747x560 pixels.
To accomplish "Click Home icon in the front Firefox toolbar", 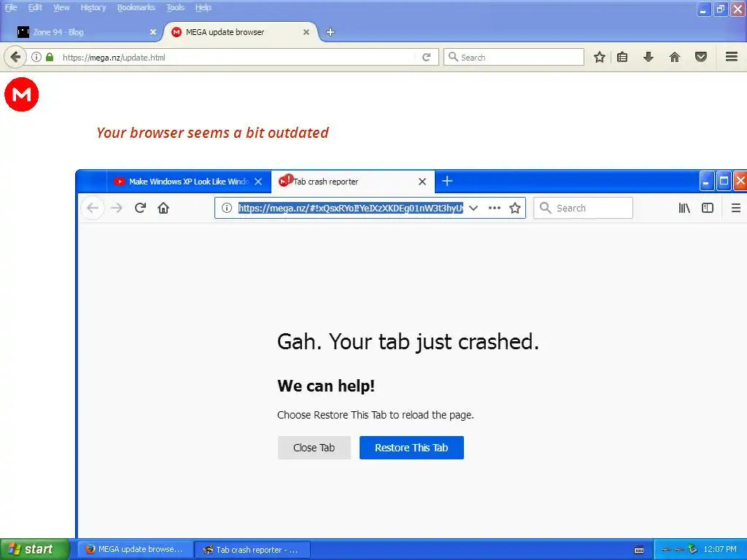I will click(163, 208).
